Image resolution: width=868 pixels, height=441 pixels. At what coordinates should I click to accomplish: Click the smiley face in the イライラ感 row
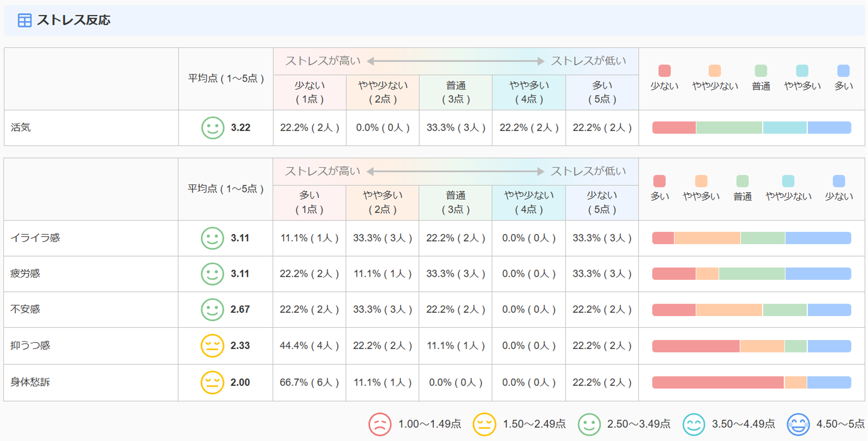click(212, 238)
